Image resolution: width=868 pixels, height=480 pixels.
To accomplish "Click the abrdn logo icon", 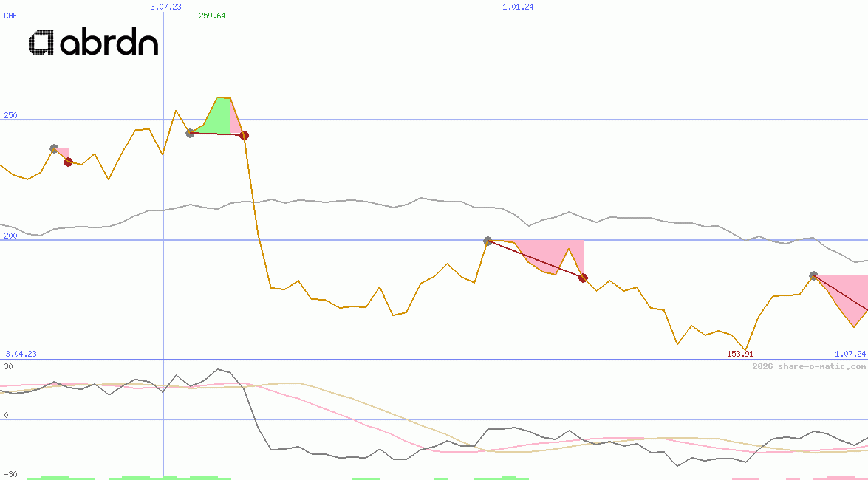I will [41, 44].
